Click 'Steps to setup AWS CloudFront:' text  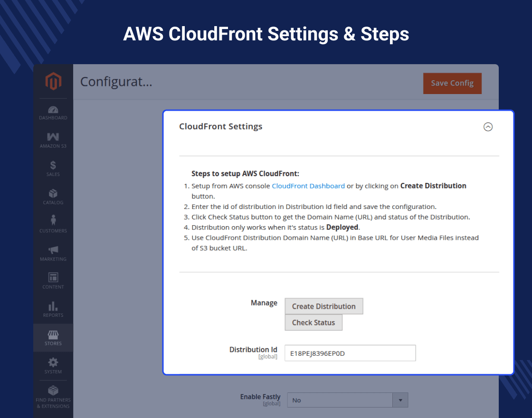[x=245, y=174]
